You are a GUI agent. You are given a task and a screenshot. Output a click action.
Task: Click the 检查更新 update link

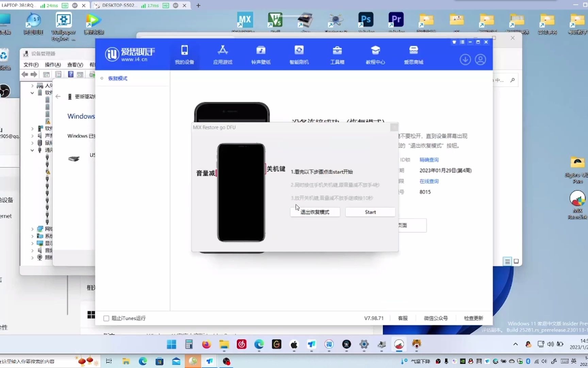[473, 318]
